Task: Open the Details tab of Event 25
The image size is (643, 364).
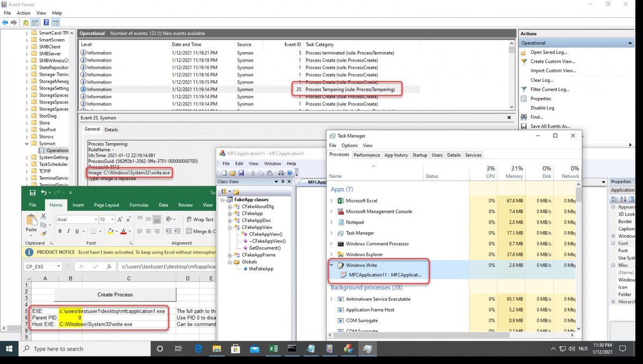Action: pos(111,129)
